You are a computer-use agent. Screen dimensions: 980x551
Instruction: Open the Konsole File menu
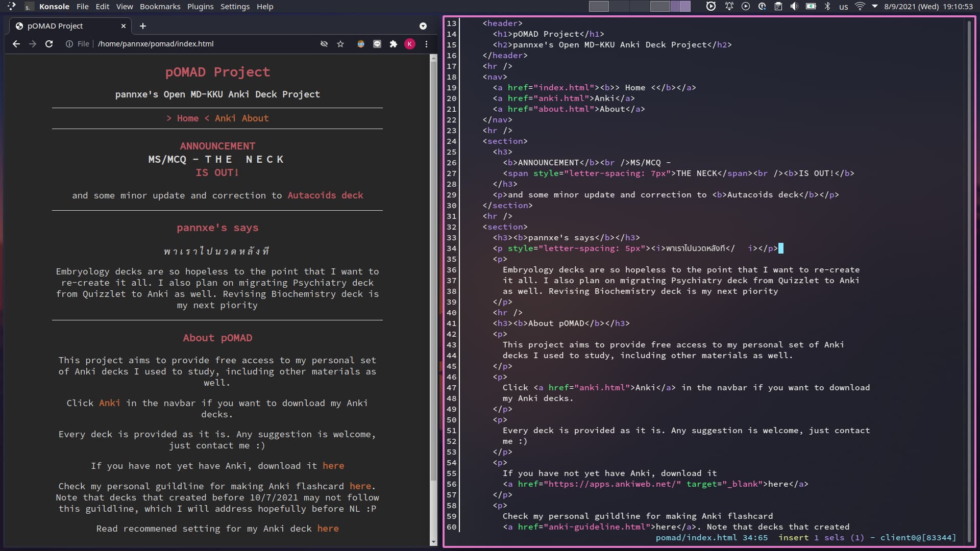coord(82,7)
